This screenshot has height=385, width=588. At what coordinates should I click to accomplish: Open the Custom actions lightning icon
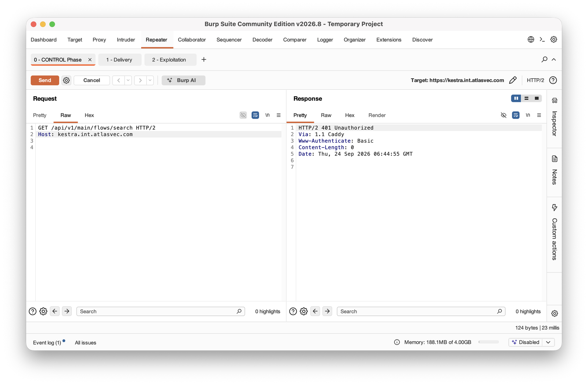[x=555, y=207]
